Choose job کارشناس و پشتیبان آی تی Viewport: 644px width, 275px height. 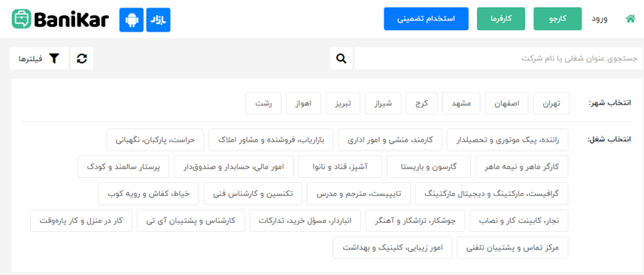click(x=190, y=221)
